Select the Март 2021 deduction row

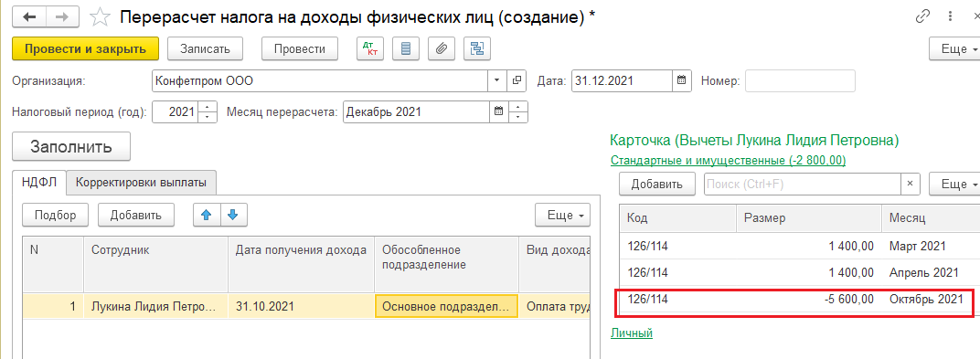(x=800, y=246)
